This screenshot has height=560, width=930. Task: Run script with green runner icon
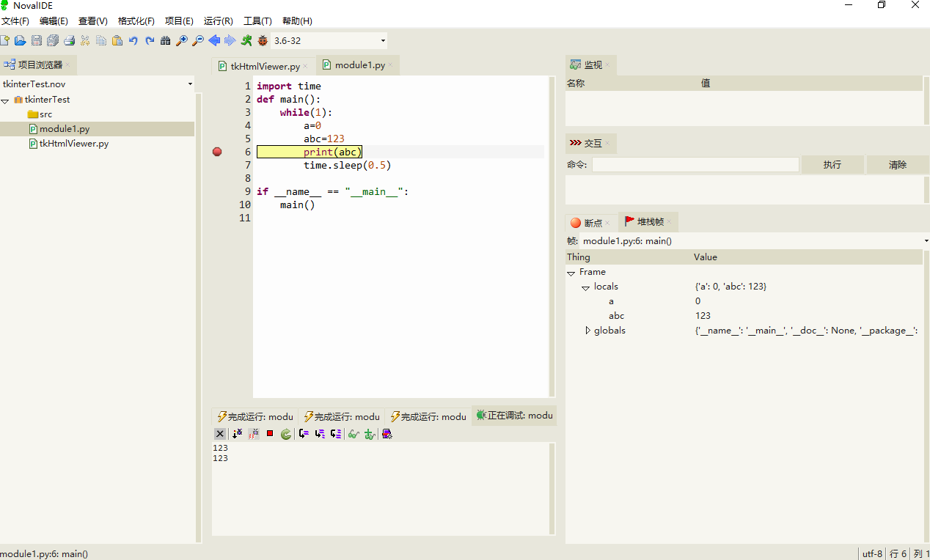tap(246, 40)
